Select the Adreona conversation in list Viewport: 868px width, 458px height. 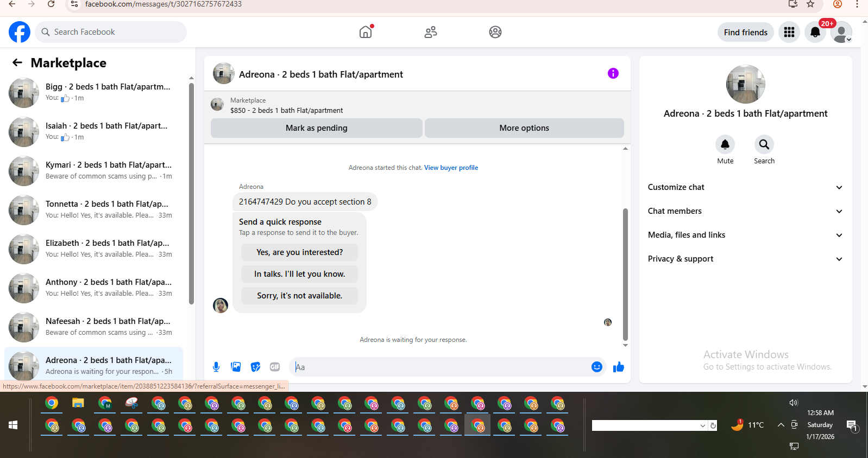[94, 364]
